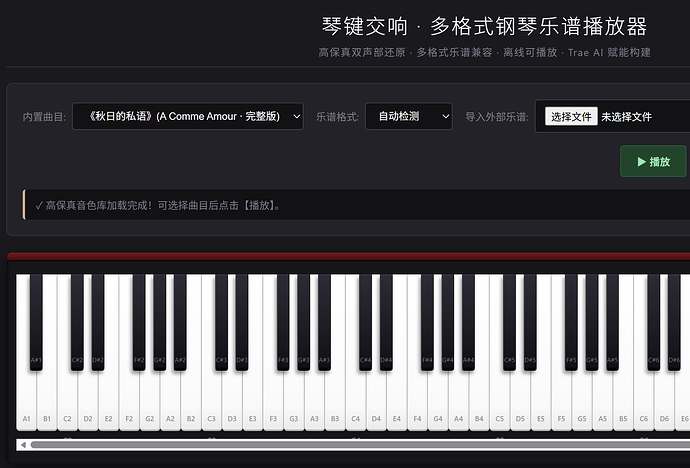Click the horizontal keyboard scrollbar thumb

360,445
